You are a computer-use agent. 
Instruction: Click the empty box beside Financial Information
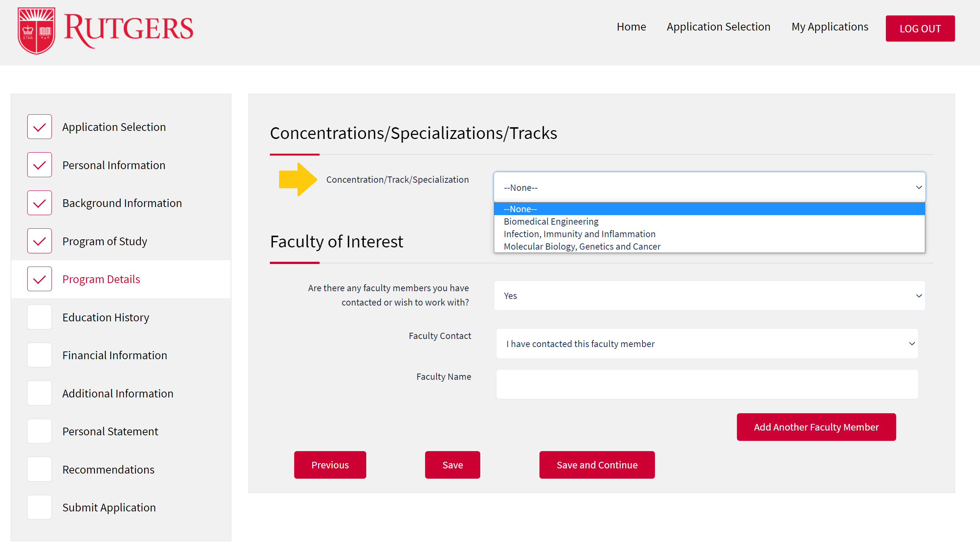point(39,356)
